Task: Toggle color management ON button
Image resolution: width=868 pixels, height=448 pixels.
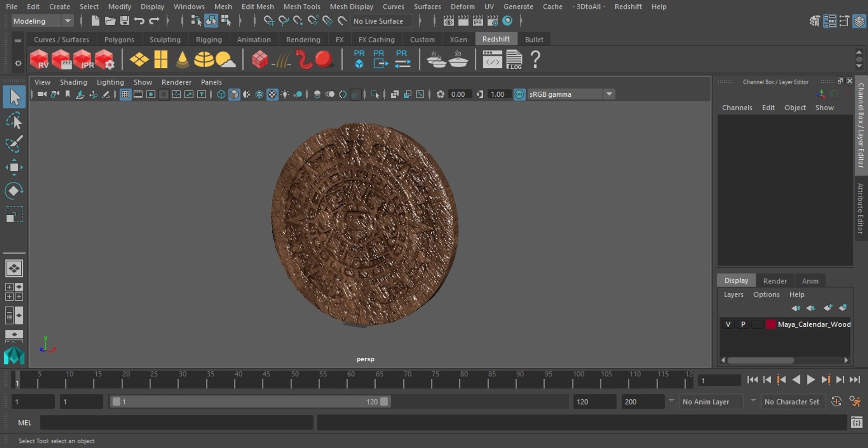Action: coord(519,94)
